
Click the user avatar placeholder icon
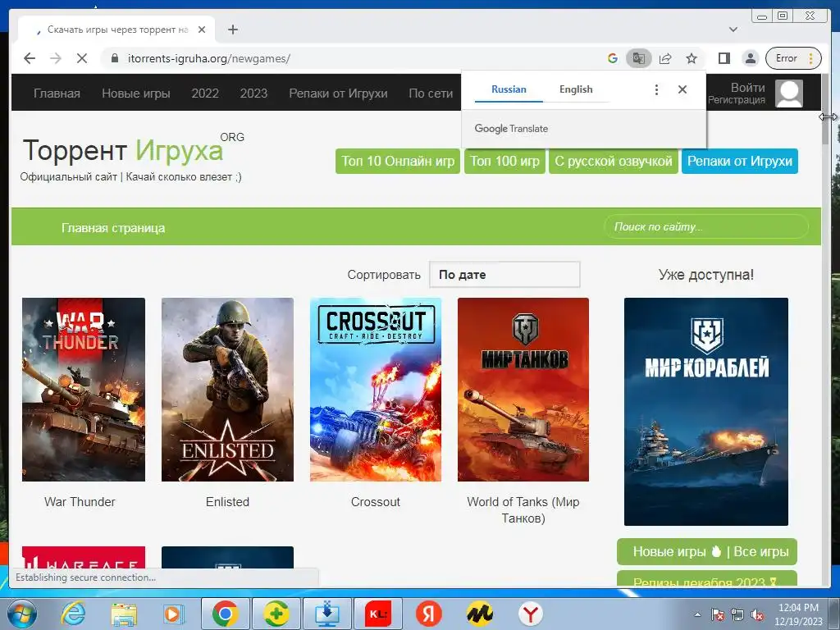789,94
